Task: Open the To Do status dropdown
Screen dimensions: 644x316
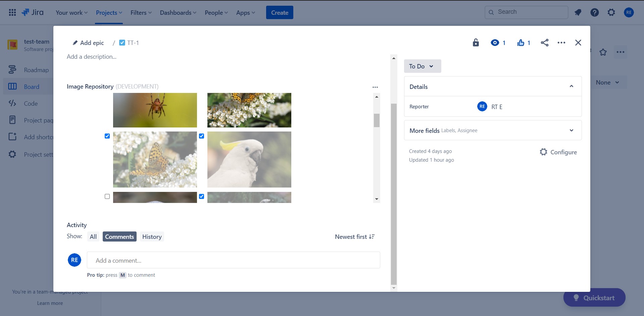Action: 422,66
